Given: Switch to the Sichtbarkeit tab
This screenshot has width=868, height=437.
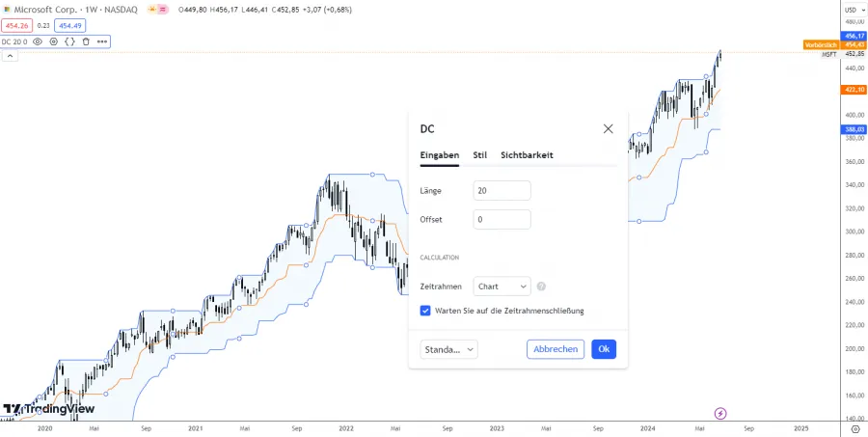Looking at the screenshot, I should tap(527, 155).
